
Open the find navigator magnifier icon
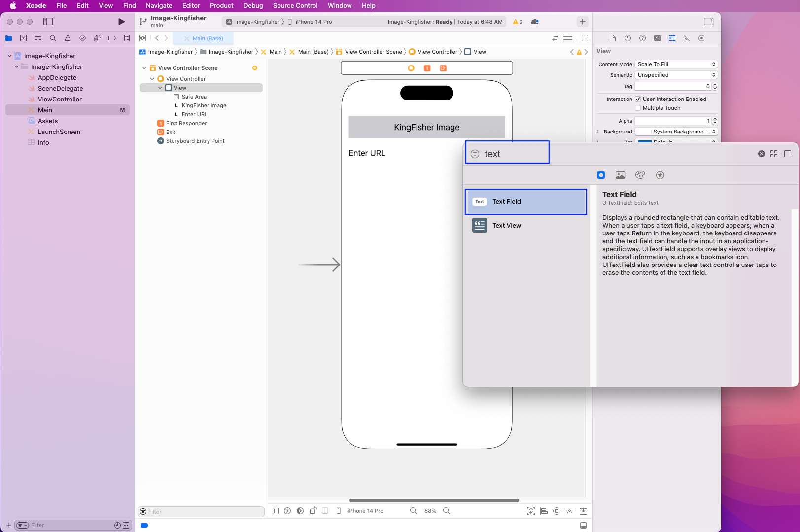[x=53, y=38]
